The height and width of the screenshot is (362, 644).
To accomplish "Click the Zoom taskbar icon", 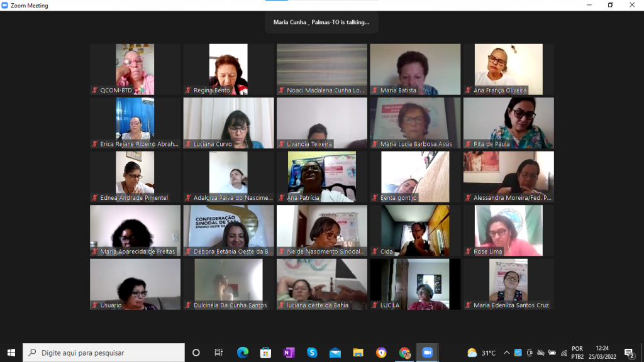I will coord(428,353).
